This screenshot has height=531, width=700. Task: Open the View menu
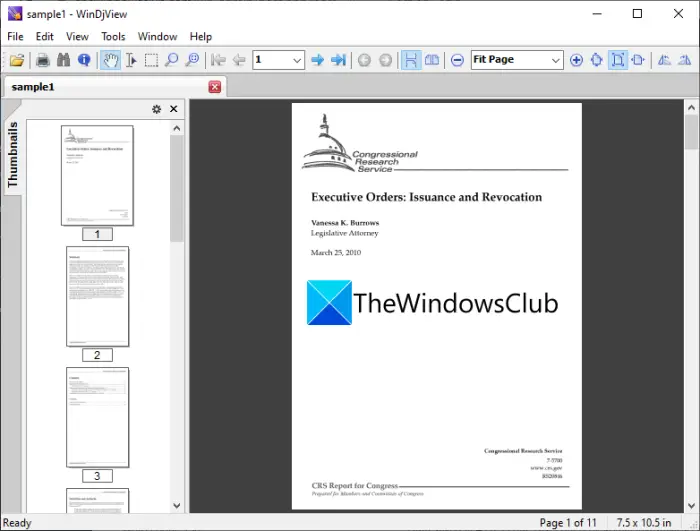pyautogui.click(x=77, y=37)
